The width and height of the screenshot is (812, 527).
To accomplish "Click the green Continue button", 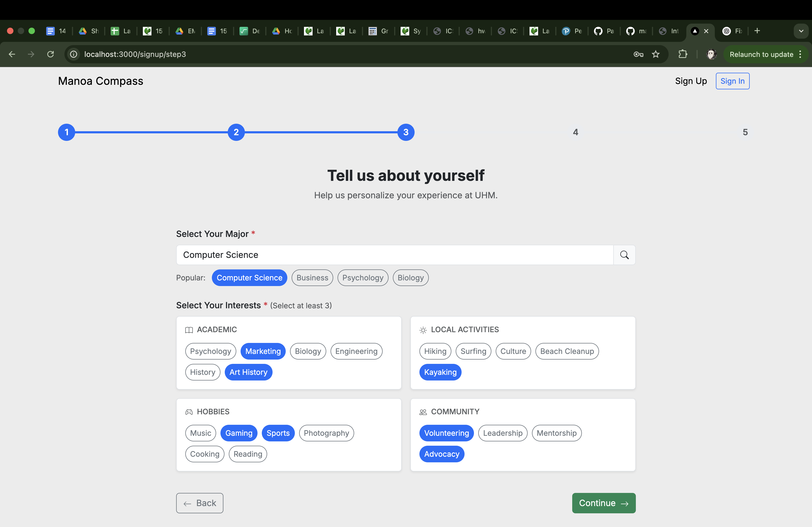I will click(x=604, y=503).
